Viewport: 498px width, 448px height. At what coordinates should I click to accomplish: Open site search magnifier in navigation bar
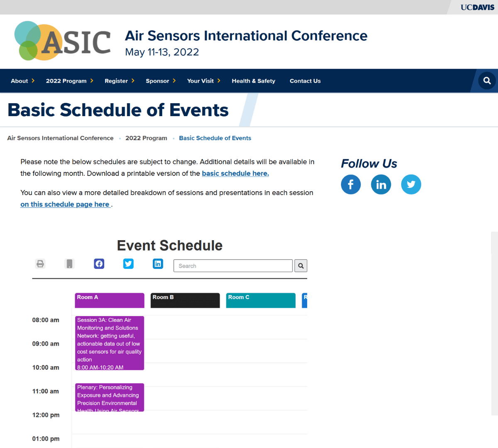click(487, 81)
